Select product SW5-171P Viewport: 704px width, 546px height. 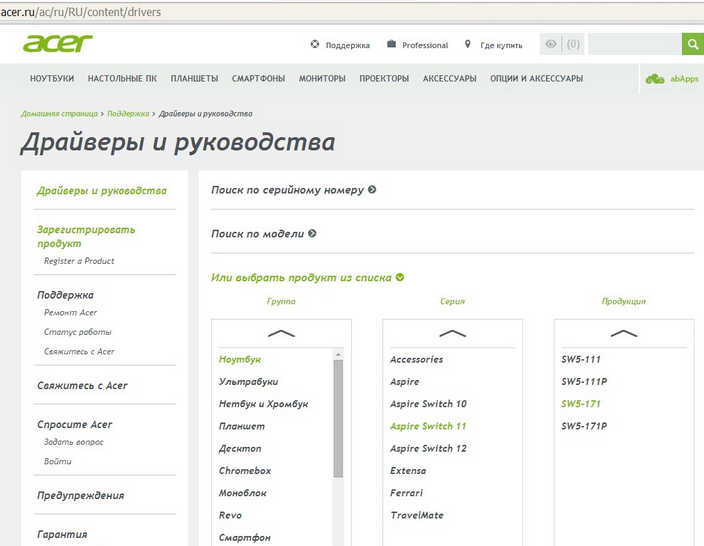[x=584, y=426]
